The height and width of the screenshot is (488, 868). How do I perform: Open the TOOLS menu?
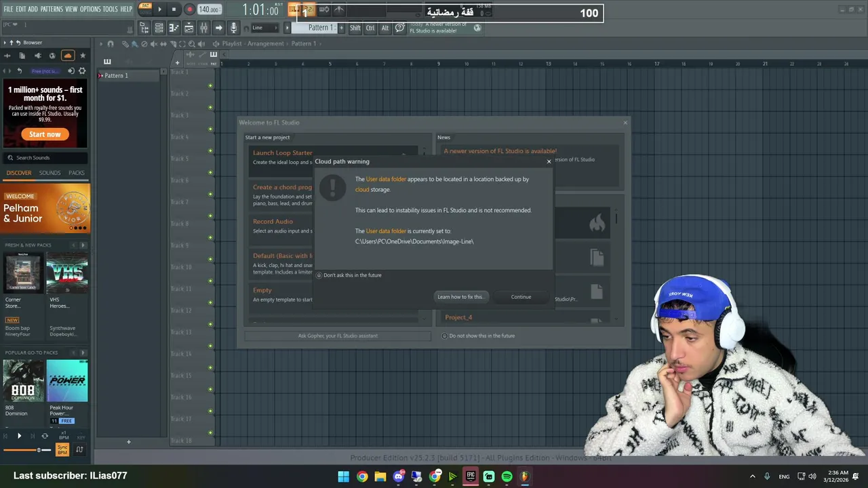point(110,9)
